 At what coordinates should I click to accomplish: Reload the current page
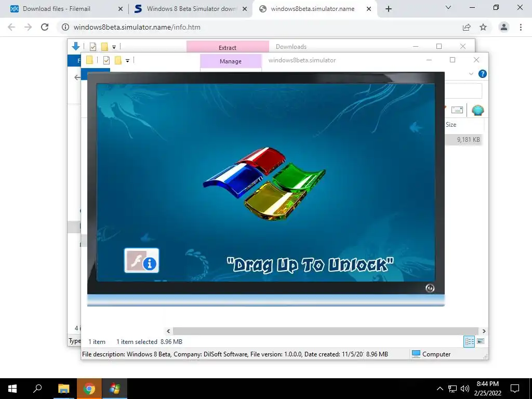click(x=45, y=27)
